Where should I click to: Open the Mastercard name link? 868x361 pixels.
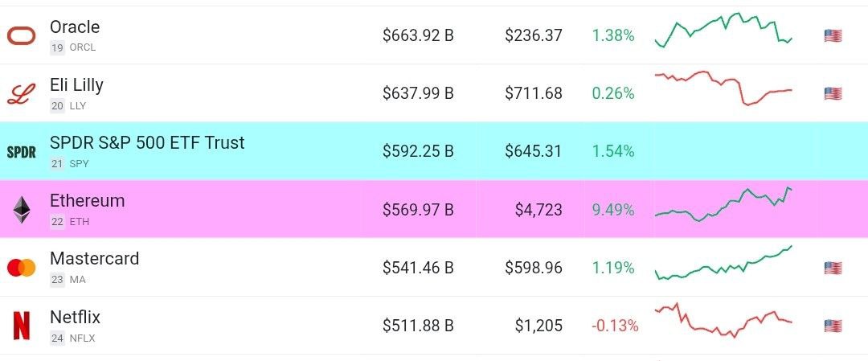click(x=94, y=259)
